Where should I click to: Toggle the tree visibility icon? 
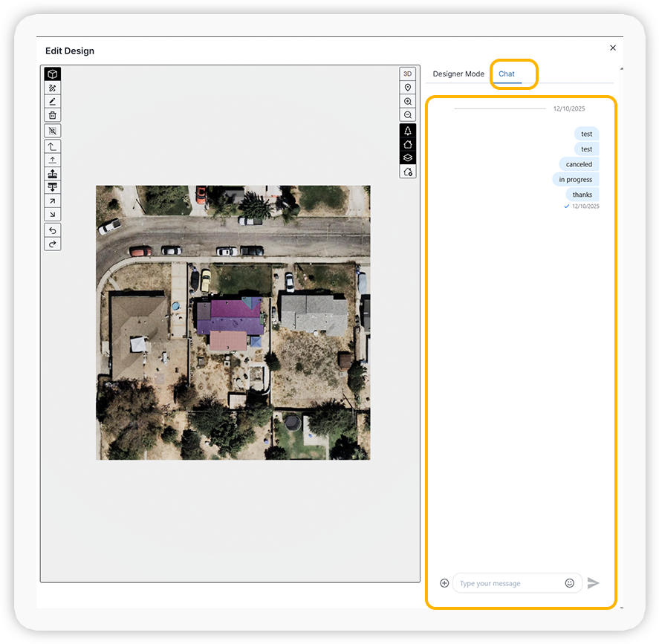(407, 129)
